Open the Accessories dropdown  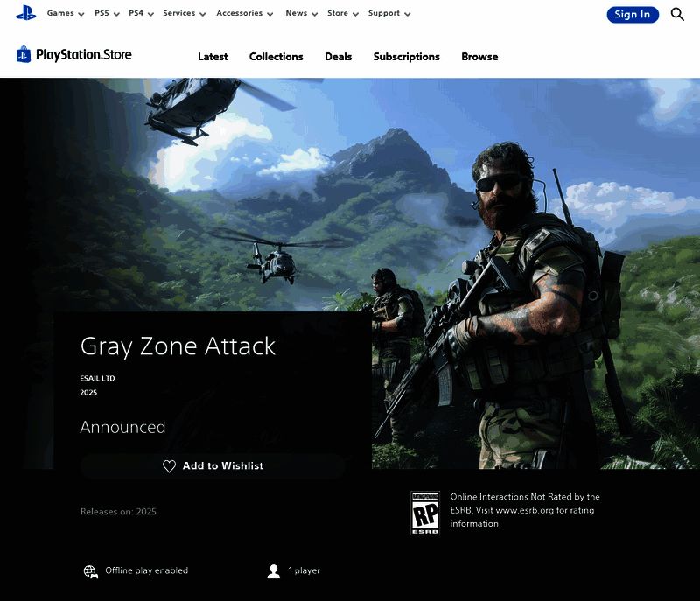point(244,14)
